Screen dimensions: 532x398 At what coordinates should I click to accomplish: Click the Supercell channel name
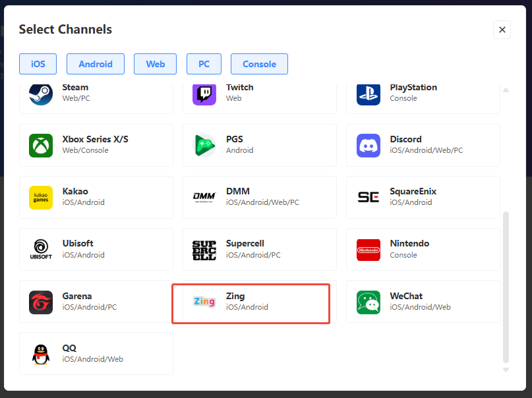point(245,244)
